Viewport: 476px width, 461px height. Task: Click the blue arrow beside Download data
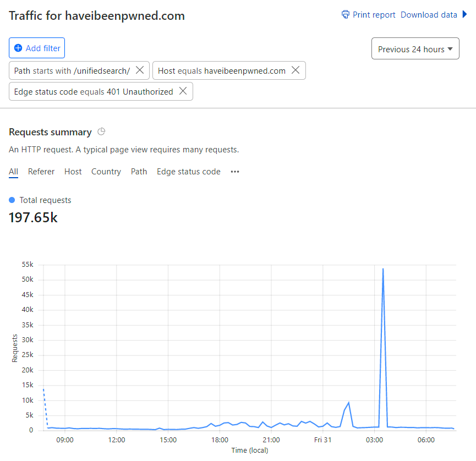pyautogui.click(x=464, y=14)
